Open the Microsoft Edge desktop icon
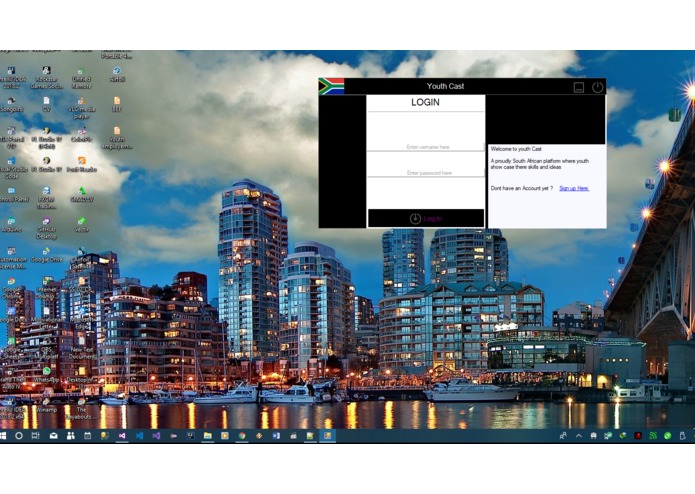Image resolution: width=695 pixels, height=494 pixels. click(81, 318)
